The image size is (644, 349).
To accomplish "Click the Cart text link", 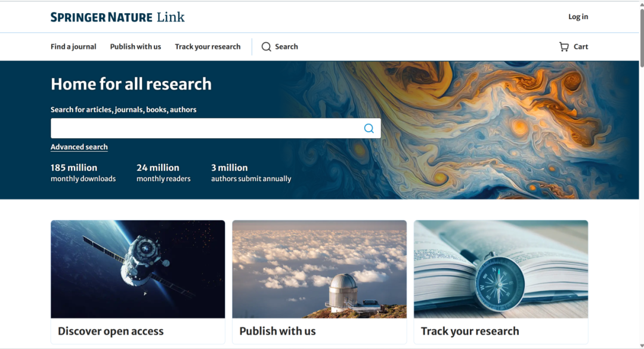I will [x=581, y=47].
